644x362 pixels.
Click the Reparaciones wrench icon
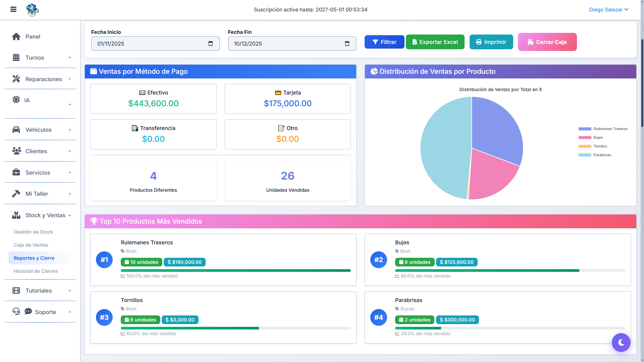(x=16, y=79)
